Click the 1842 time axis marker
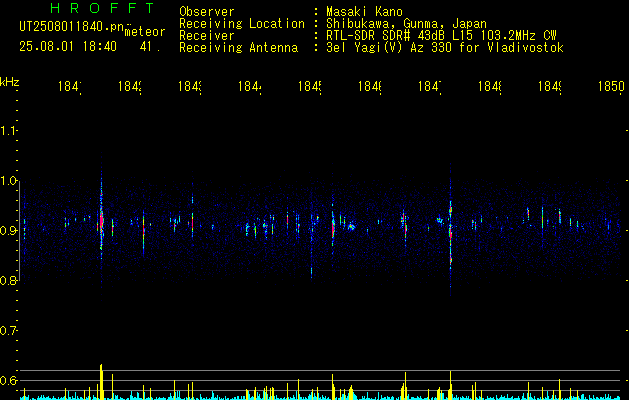The width and height of the screenshot is (629, 400). tap(130, 87)
